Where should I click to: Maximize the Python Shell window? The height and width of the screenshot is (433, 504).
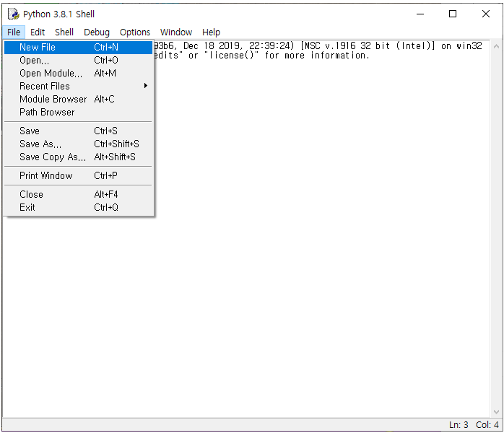click(x=453, y=14)
